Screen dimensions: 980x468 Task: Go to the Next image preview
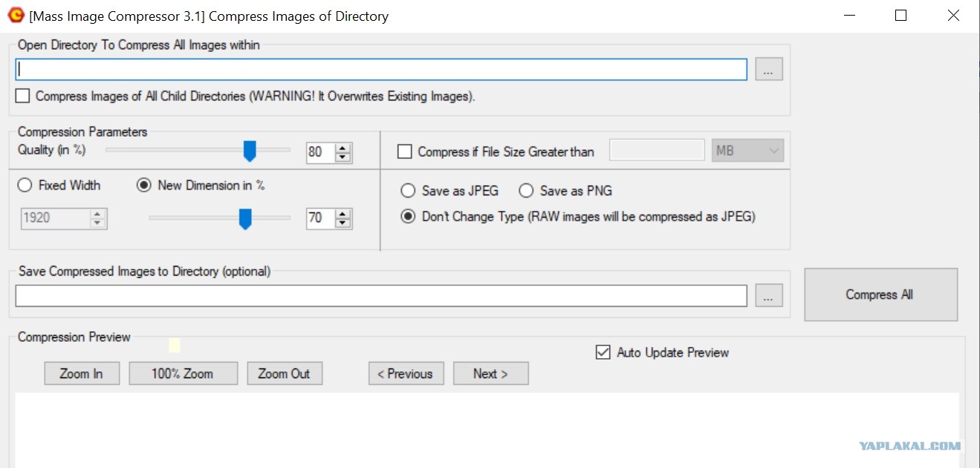click(490, 374)
